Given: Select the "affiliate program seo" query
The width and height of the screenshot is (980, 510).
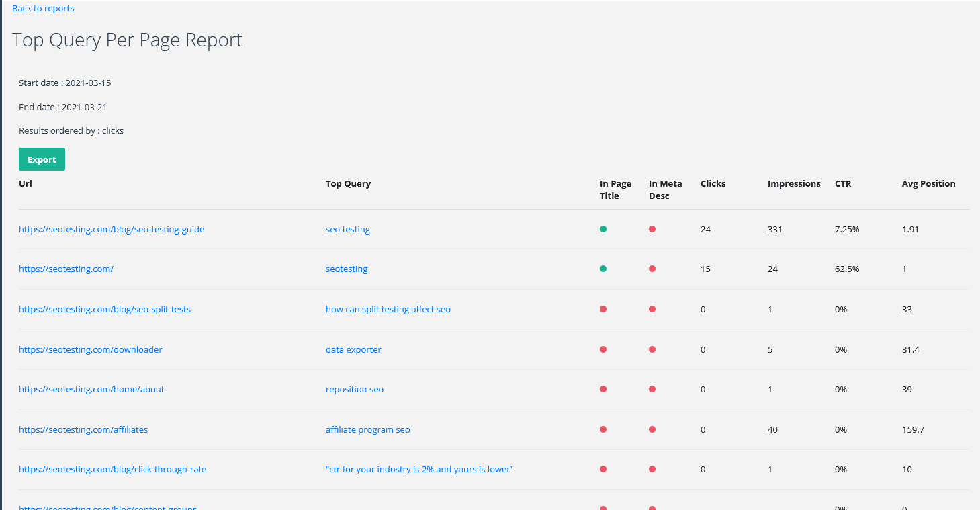Looking at the screenshot, I should tap(368, 429).
